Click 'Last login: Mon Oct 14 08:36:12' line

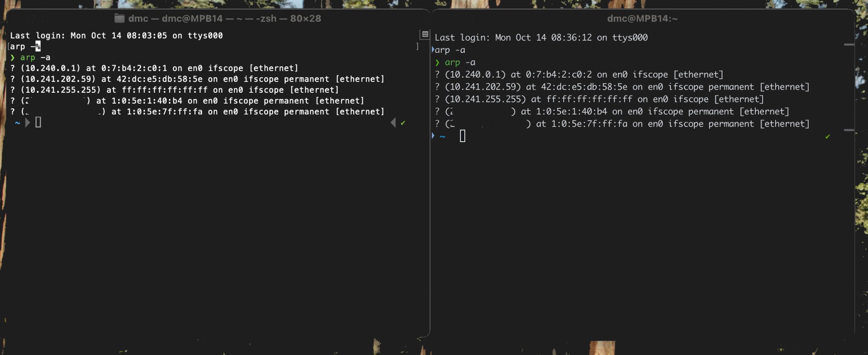point(541,38)
